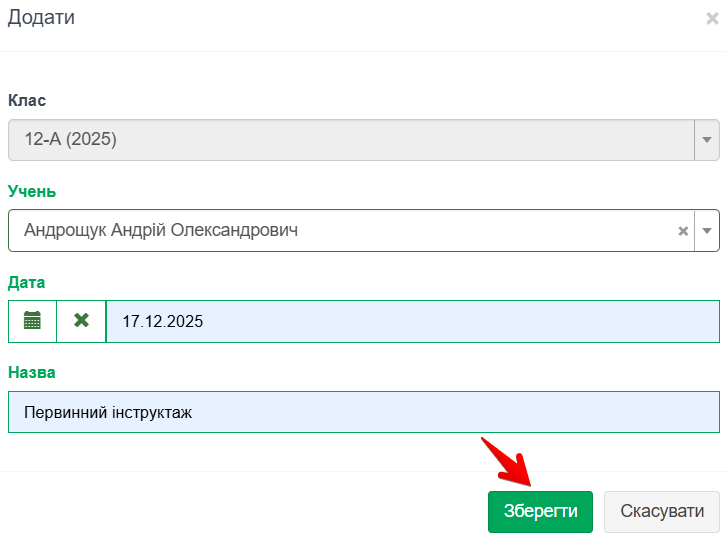The image size is (727, 541).
Task: Open the Андрощук Андрій Олександрович student selector
Action: (x=340, y=231)
